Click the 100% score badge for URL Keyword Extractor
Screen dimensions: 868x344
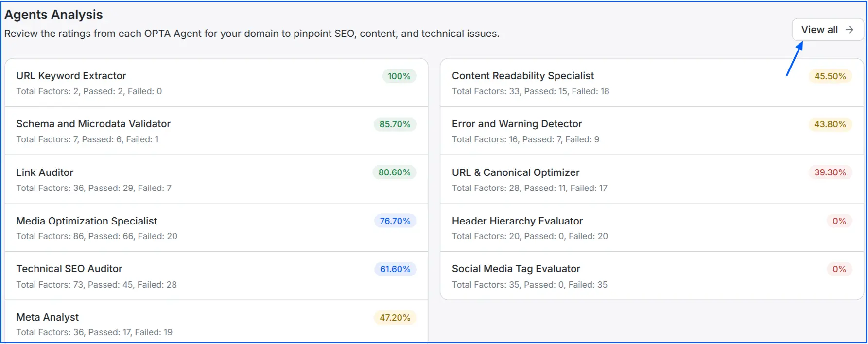[399, 76]
